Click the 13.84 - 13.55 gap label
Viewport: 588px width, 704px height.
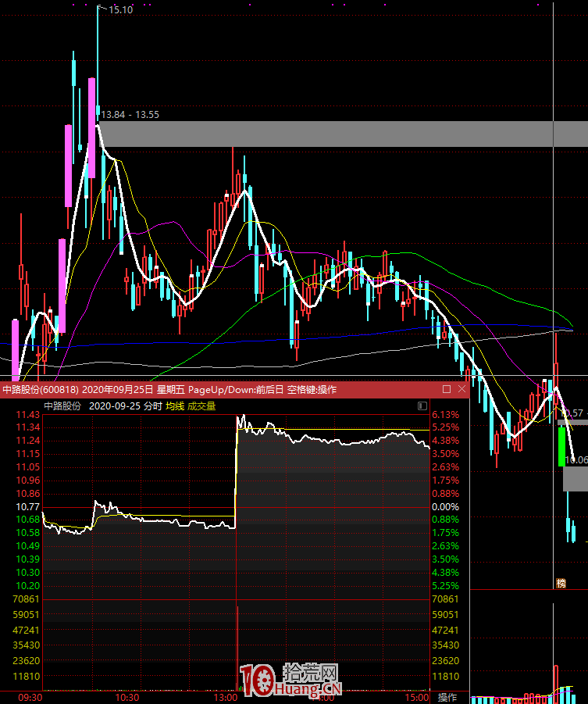(130, 114)
